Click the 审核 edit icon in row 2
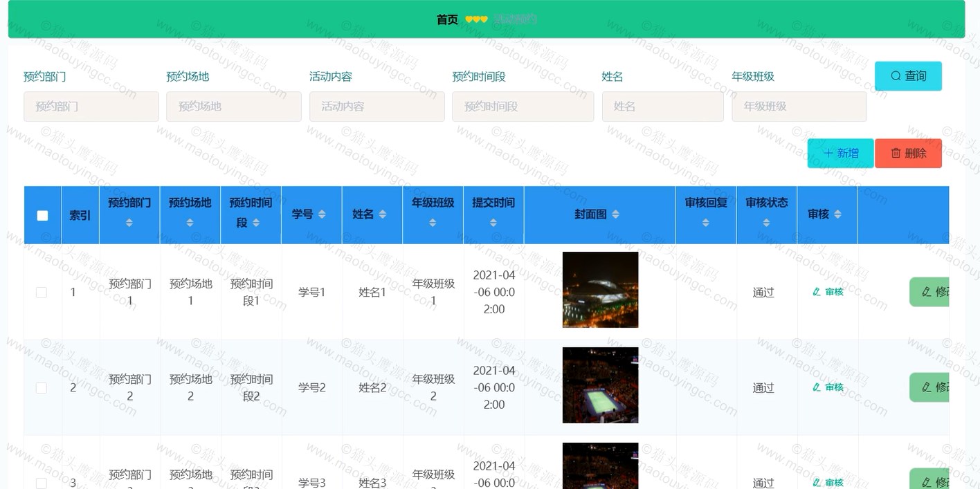980x489 pixels. click(817, 387)
